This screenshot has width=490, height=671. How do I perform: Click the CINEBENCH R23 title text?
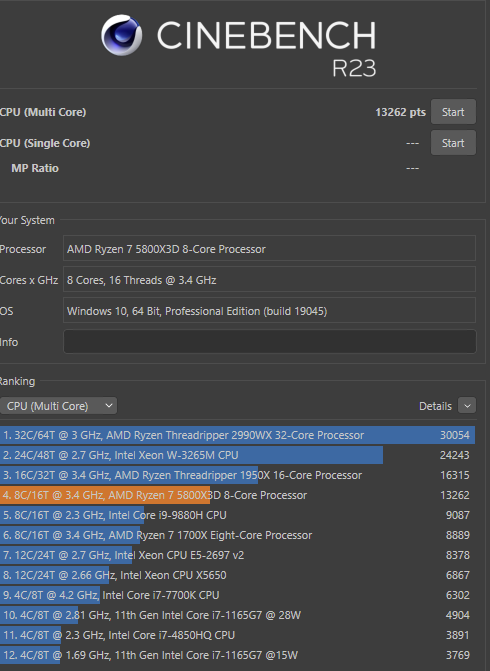267,48
